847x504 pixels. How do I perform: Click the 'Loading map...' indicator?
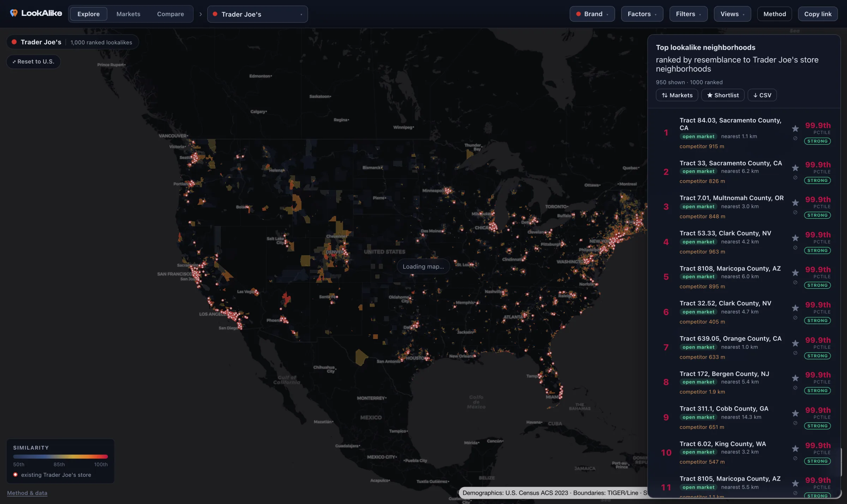pyautogui.click(x=423, y=267)
